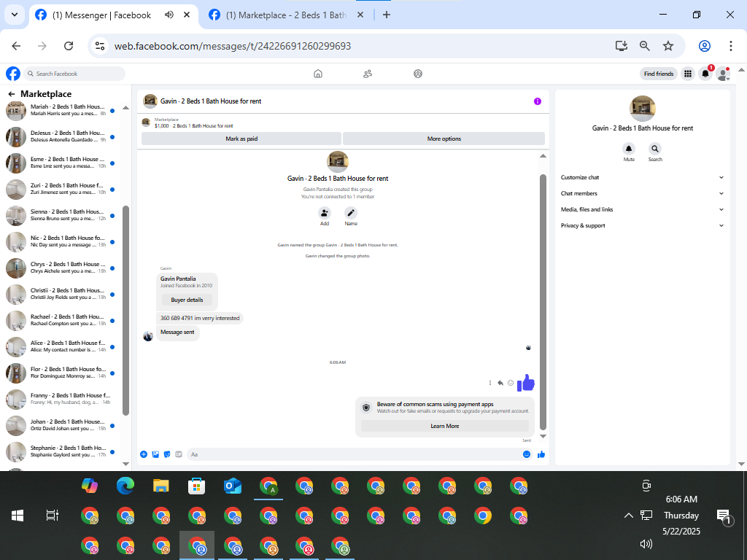Expand Chat members section
The width and height of the screenshot is (747, 560).
(x=642, y=193)
